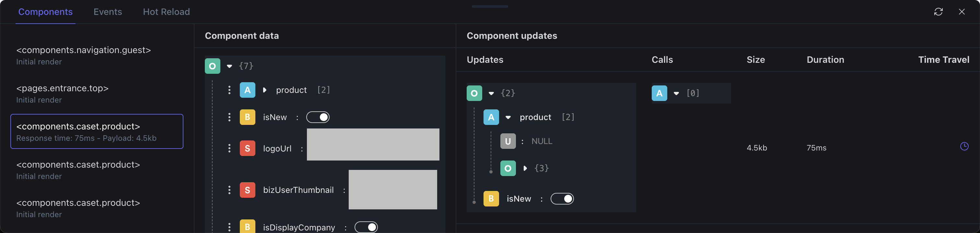Image resolution: width=980 pixels, height=233 pixels.
Task: Click array badge beside product in Updates
Action: click(491, 117)
